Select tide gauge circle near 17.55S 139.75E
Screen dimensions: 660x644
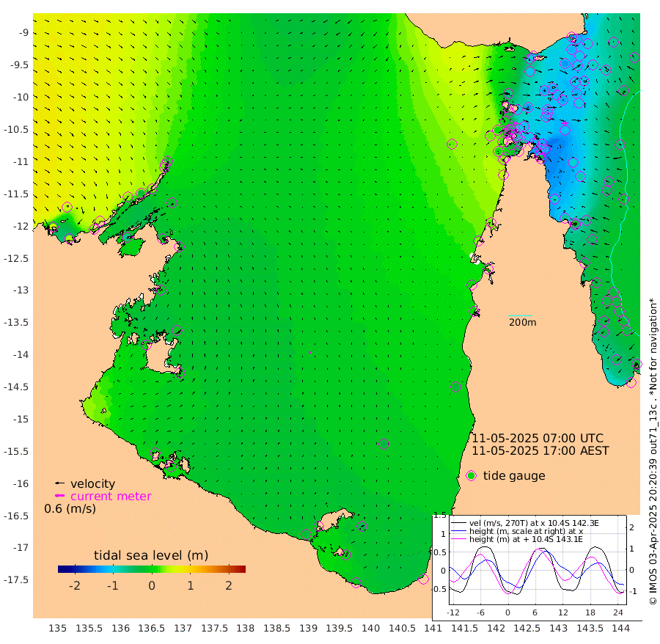tap(356, 583)
